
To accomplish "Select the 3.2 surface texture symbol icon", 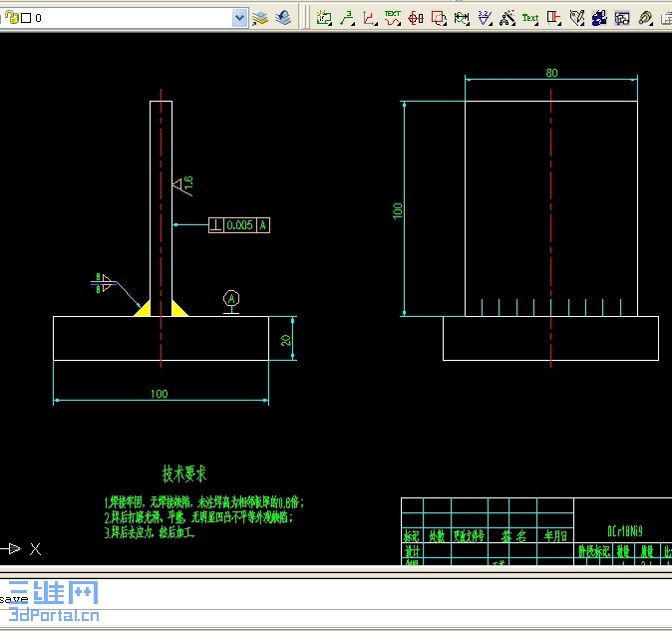I will (x=485, y=18).
